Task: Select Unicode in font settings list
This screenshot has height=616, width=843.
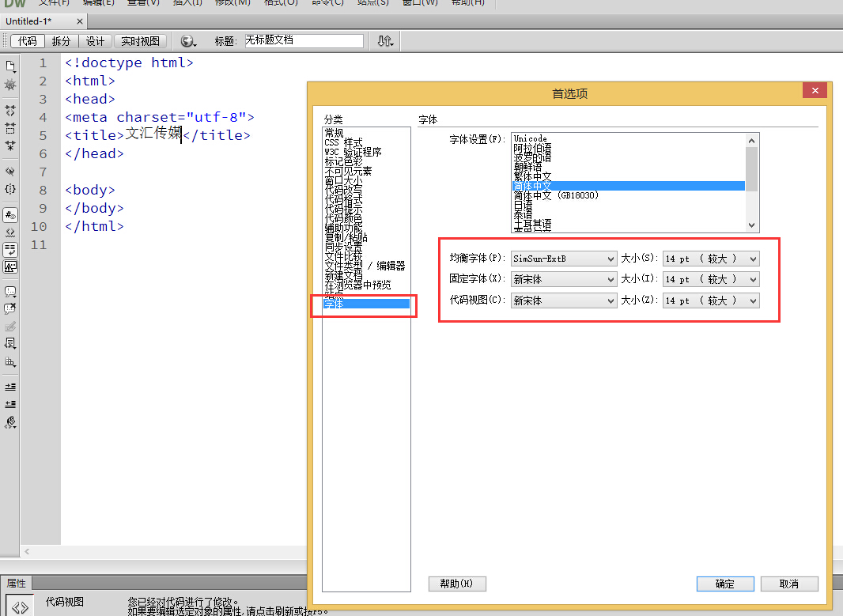Action: [x=530, y=138]
